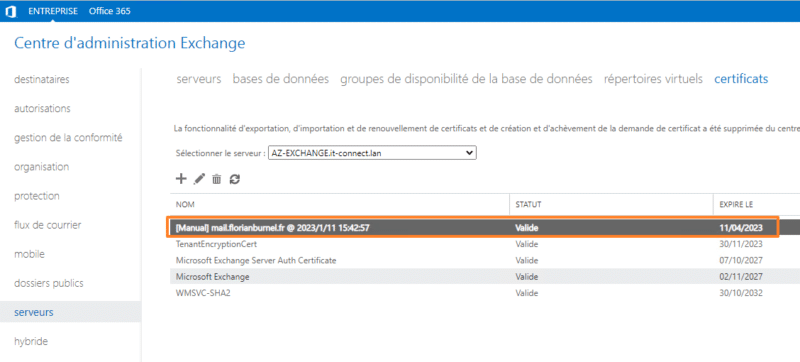Select the Microsoft Exchange certificate row
This screenshot has height=362, width=800.
[x=485, y=277]
